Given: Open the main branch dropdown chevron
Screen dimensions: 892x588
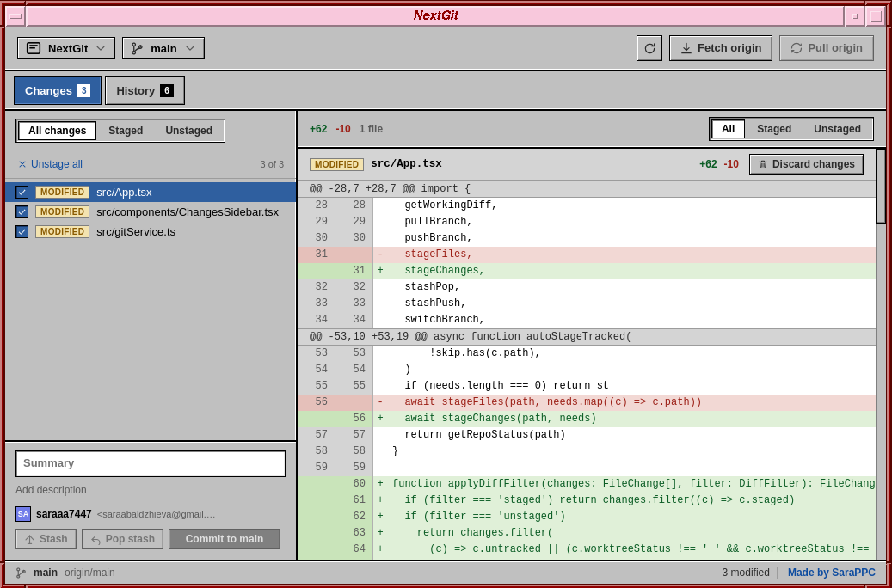Looking at the screenshot, I should (x=190, y=48).
